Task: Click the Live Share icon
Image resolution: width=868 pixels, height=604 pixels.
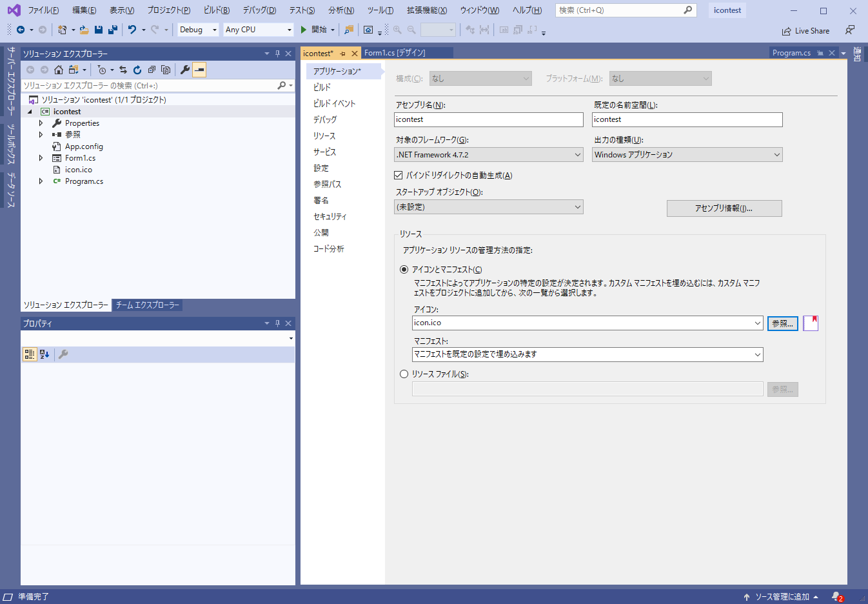Action: click(x=787, y=31)
